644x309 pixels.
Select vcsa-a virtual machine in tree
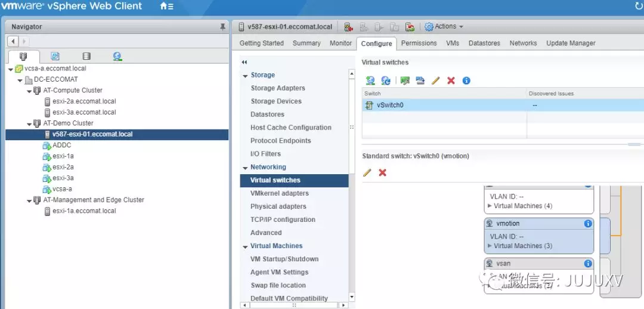click(62, 189)
